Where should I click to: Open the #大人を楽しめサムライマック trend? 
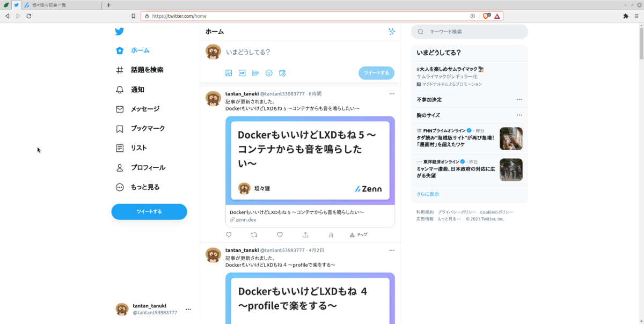pos(450,69)
